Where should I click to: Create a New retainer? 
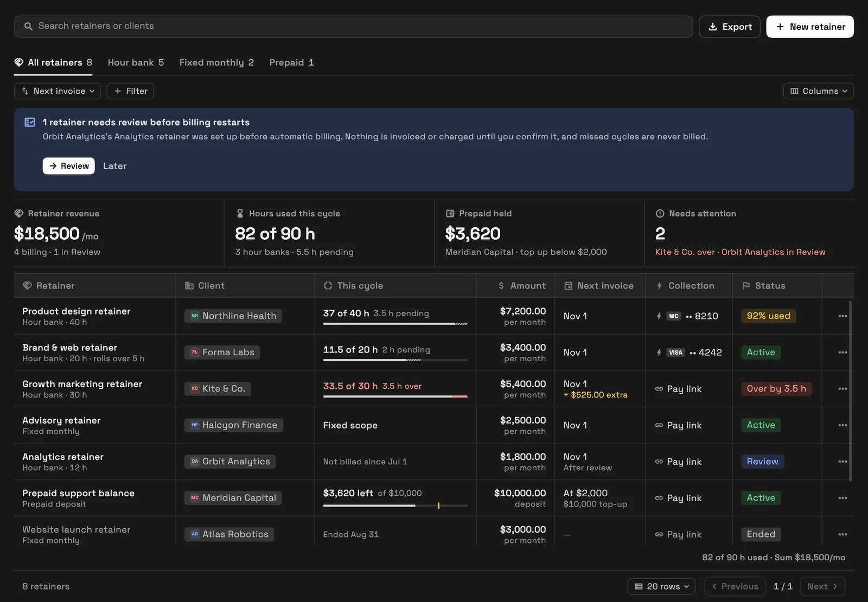(x=810, y=27)
